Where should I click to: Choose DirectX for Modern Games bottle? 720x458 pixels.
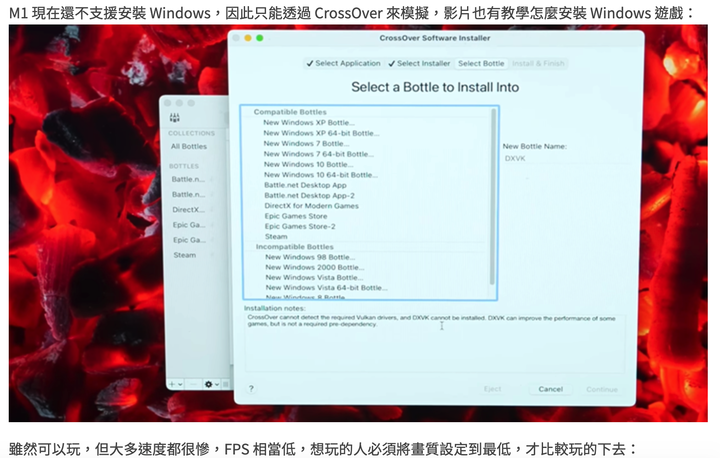click(311, 206)
